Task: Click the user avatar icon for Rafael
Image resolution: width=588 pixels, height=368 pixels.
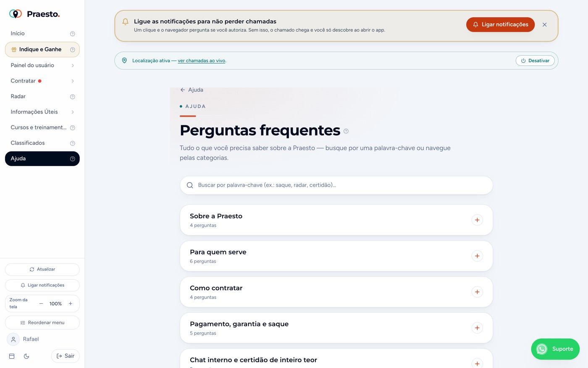Action: click(x=13, y=339)
